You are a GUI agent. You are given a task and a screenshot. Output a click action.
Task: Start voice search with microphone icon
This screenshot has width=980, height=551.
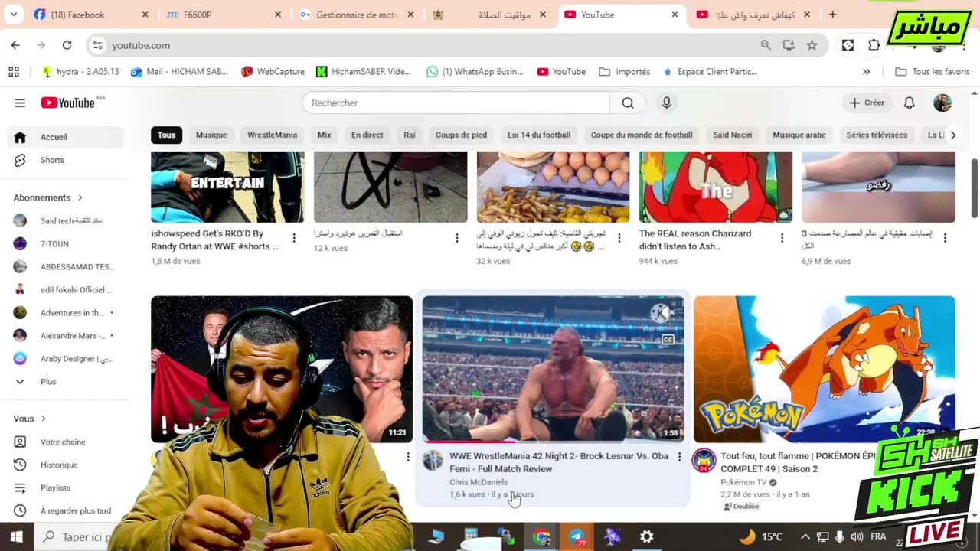coord(666,103)
